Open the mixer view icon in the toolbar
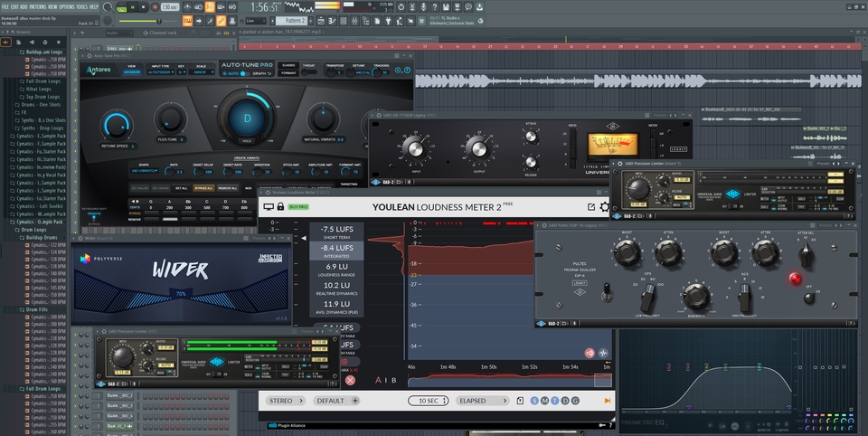This screenshot has width=868, height=436. point(354,21)
